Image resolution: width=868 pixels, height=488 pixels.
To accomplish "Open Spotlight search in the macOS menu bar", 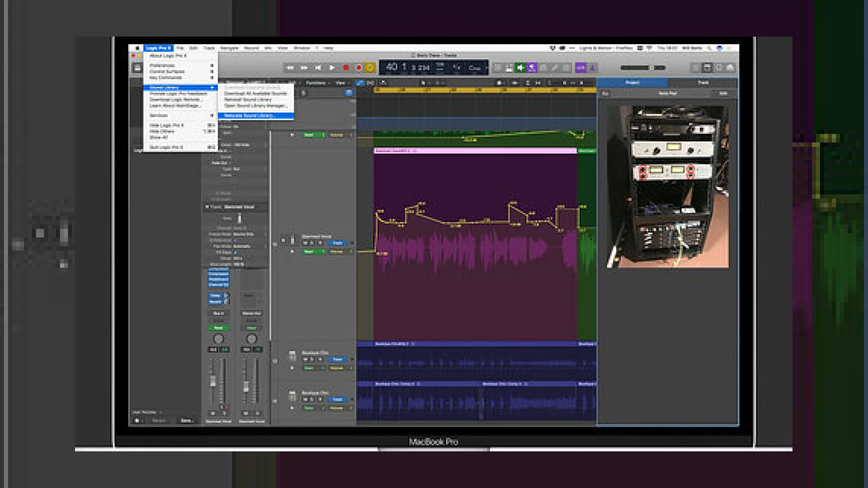I will [709, 48].
